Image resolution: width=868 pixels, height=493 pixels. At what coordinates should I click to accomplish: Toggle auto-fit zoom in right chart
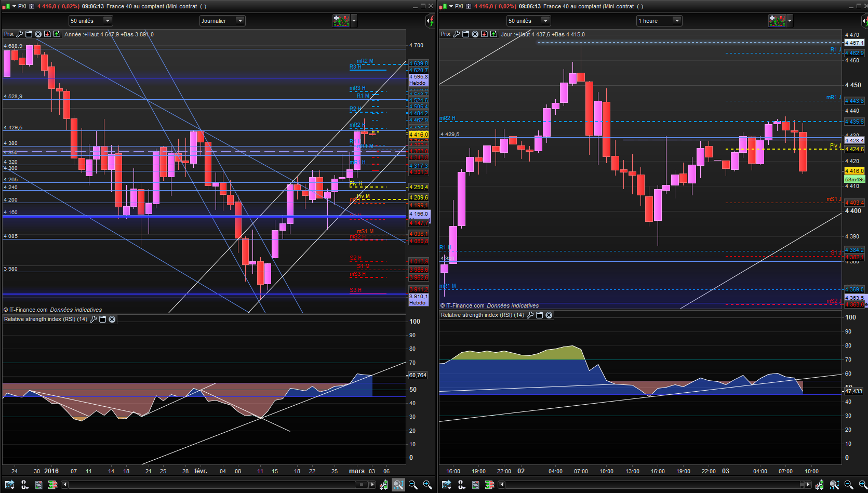pyautogui.click(x=834, y=485)
